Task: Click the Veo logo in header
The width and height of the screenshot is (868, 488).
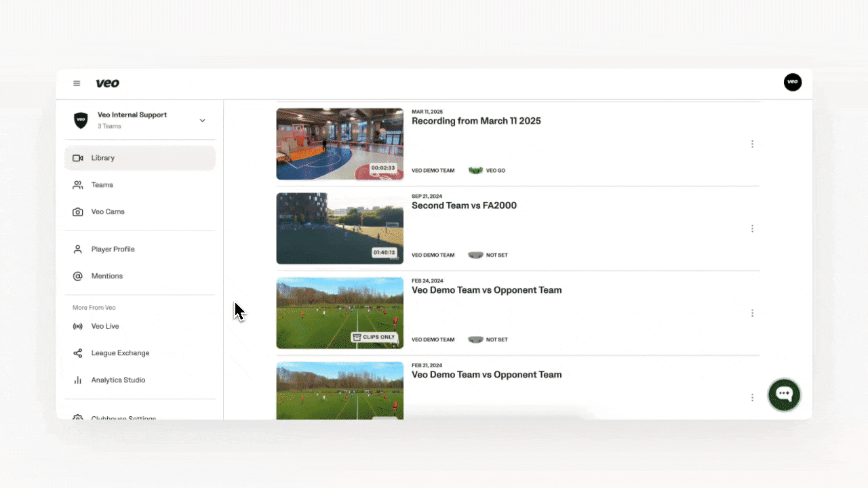Action: pos(107,83)
